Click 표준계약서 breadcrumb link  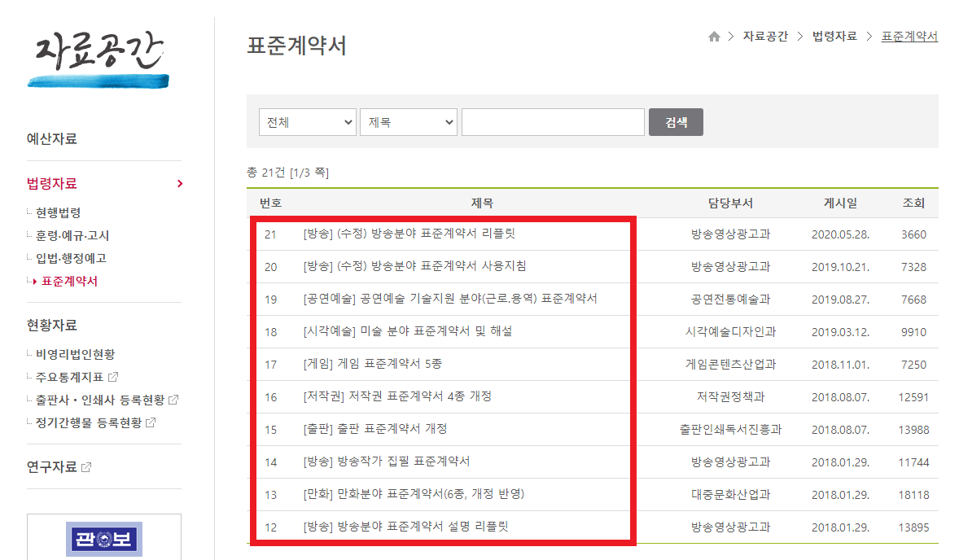pyautogui.click(x=908, y=37)
